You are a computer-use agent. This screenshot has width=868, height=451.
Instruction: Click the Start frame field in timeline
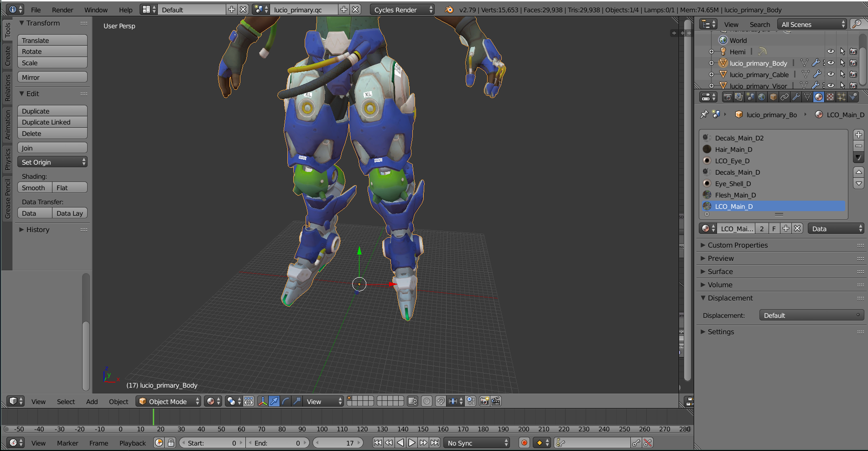pyautogui.click(x=213, y=443)
